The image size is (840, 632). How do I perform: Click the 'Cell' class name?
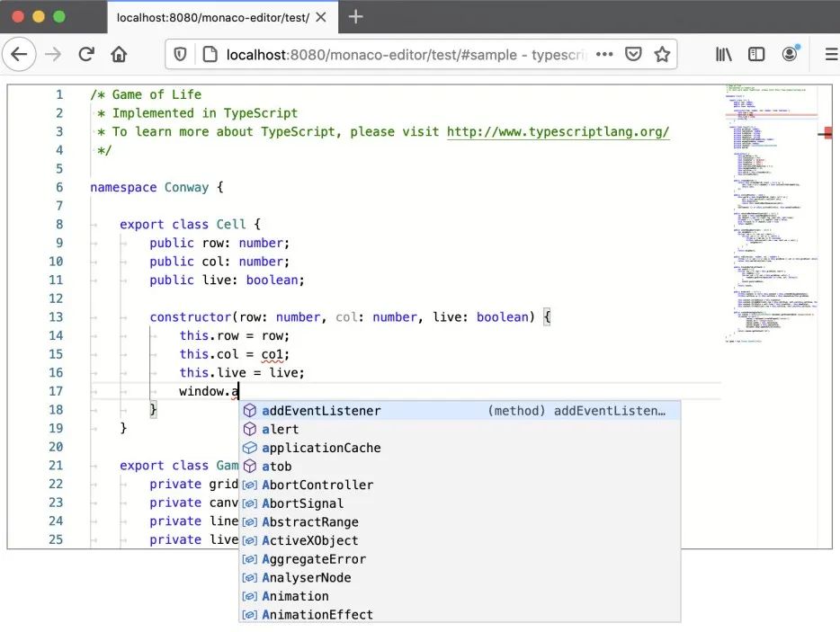231,225
